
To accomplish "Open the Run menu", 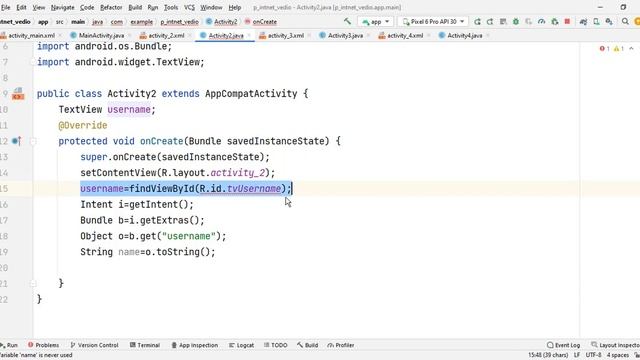I will coord(153,7).
